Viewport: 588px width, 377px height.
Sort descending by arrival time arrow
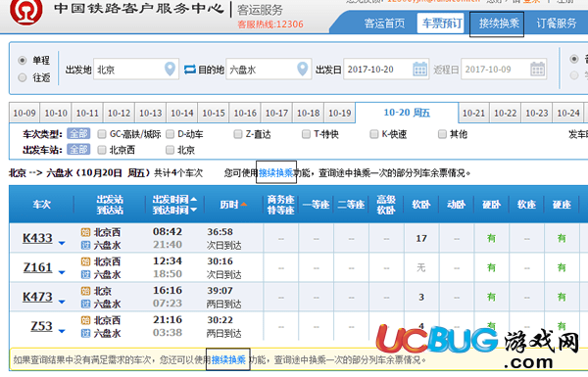pos(193,210)
